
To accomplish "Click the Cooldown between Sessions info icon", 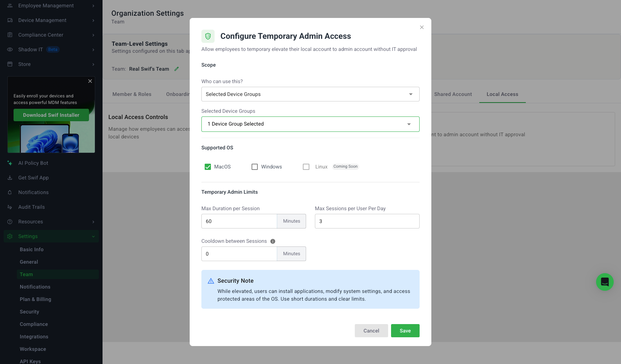I will coord(273,241).
